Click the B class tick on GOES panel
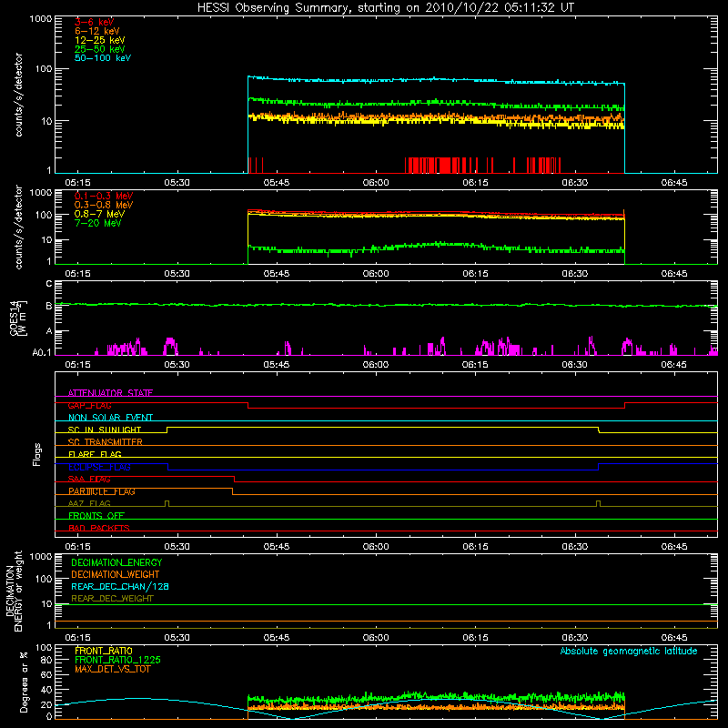 [49, 306]
